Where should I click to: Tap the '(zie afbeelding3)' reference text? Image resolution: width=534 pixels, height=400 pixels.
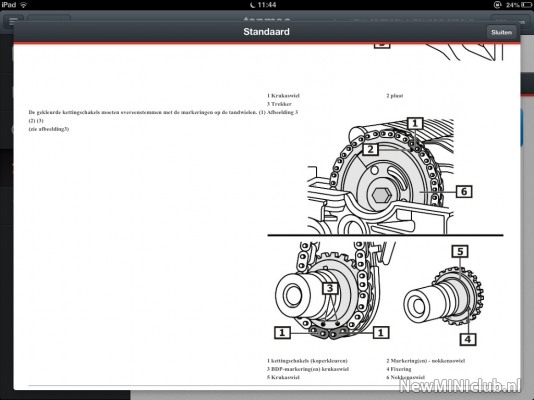pos(49,129)
